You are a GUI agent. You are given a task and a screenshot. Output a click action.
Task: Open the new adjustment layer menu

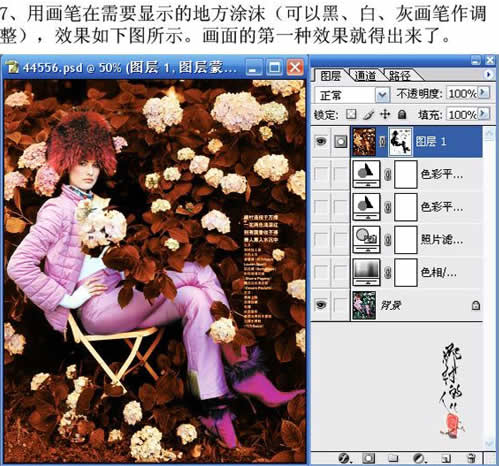(419, 458)
